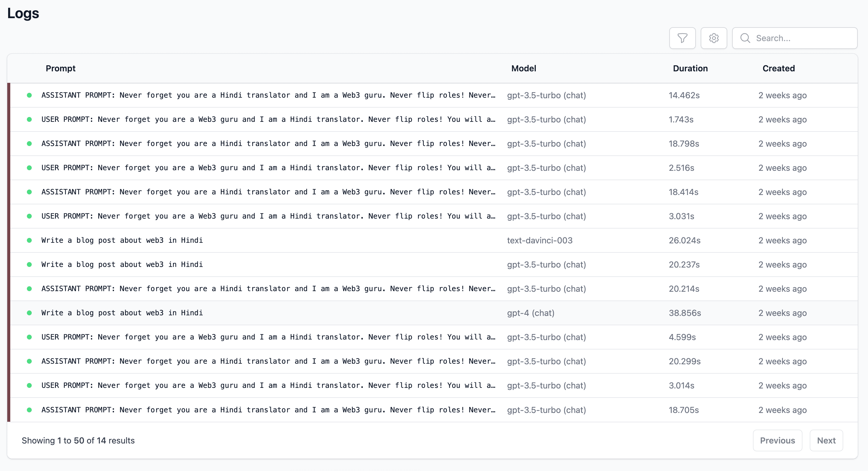Click green status dot of 4.599s row
Image resolution: width=868 pixels, height=471 pixels.
click(29, 337)
